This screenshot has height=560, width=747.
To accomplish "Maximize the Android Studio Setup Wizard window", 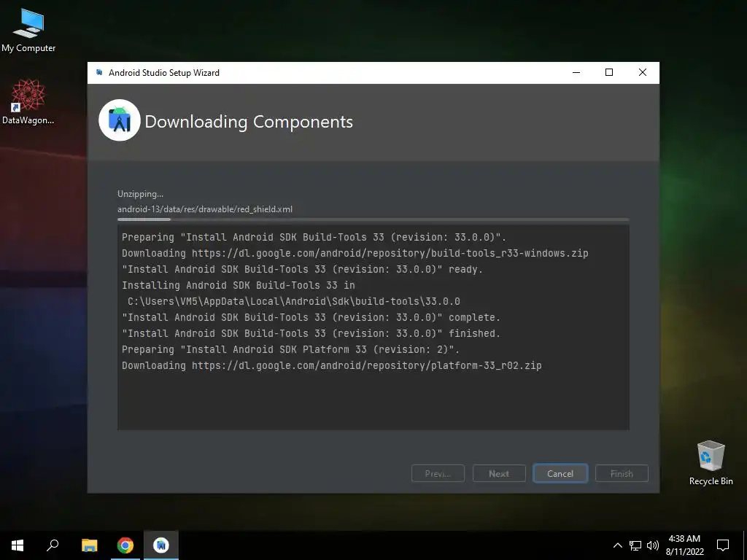I will click(609, 72).
